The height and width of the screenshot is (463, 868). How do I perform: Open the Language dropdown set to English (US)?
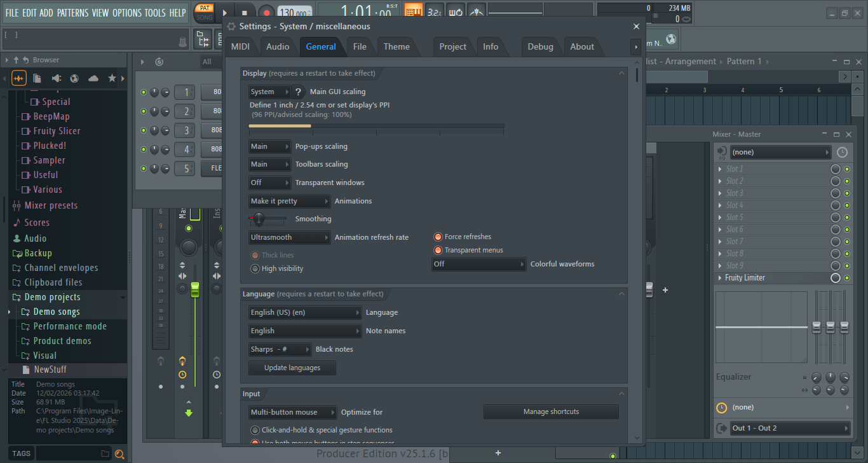click(305, 312)
